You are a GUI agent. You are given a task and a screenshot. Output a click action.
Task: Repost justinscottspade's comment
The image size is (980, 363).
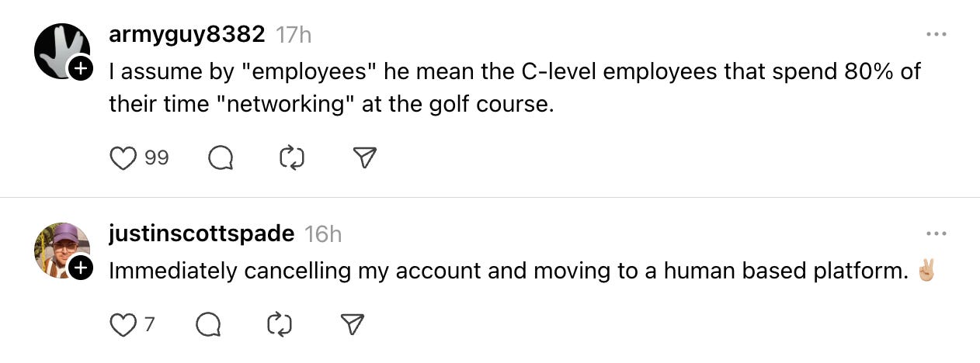point(279,324)
